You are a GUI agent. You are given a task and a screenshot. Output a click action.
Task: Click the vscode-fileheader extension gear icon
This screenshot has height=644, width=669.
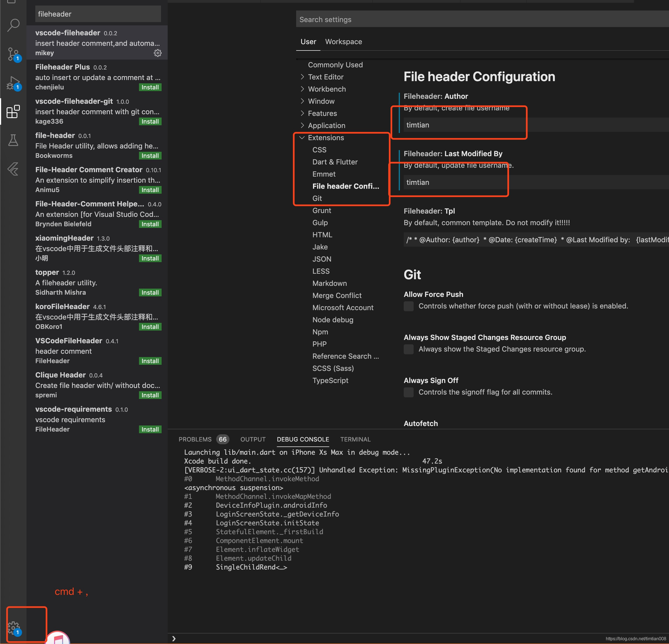[157, 53]
